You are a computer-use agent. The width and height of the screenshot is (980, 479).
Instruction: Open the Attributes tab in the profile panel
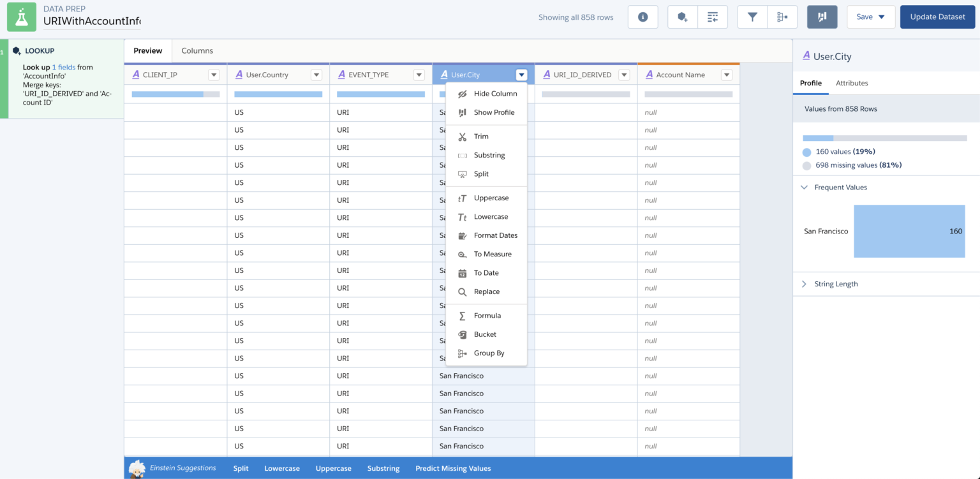click(x=852, y=83)
